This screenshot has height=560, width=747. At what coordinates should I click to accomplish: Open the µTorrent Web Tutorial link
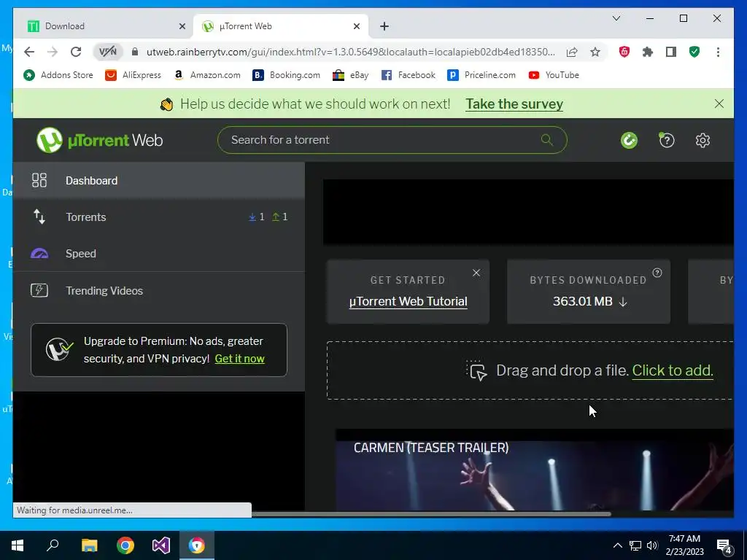click(x=409, y=301)
